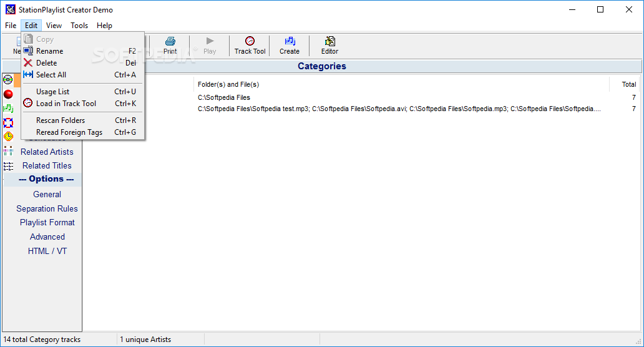Choose the greyed Copy entry in Edit menu
This screenshot has width=644, height=347.
(82, 39)
